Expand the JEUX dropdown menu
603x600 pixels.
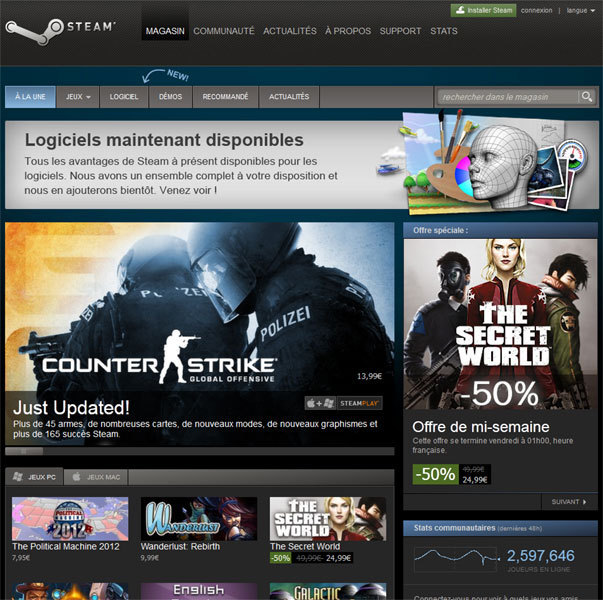click(78, 97)
